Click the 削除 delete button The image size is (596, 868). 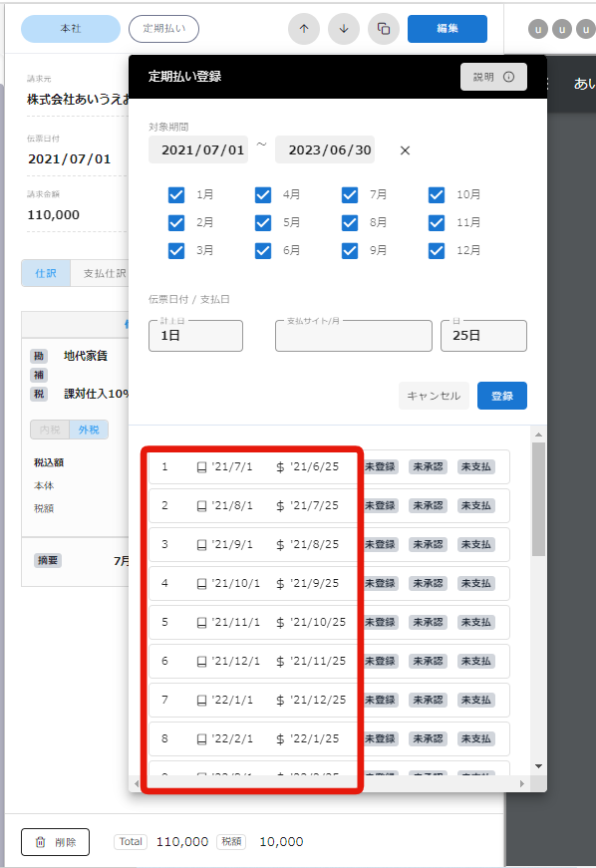click(x=56, y=842)
